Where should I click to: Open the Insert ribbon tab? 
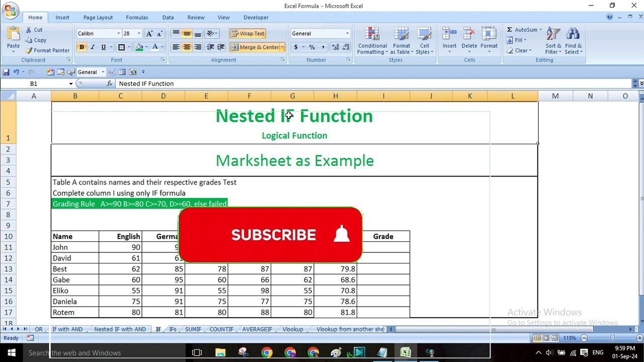point(62,18)
